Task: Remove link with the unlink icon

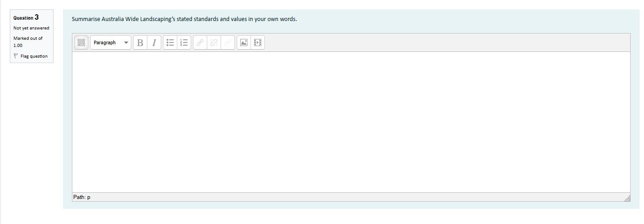Action: [214, 42]
